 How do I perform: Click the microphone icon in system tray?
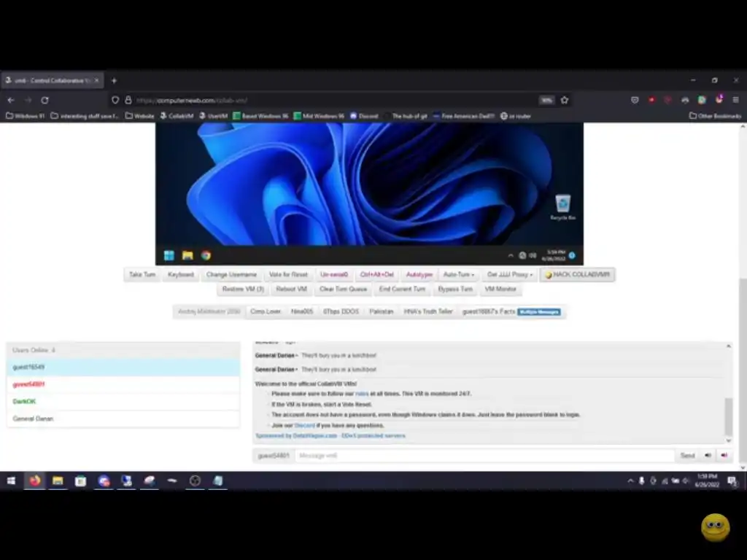pyautogui.click(x=642, y=481)
